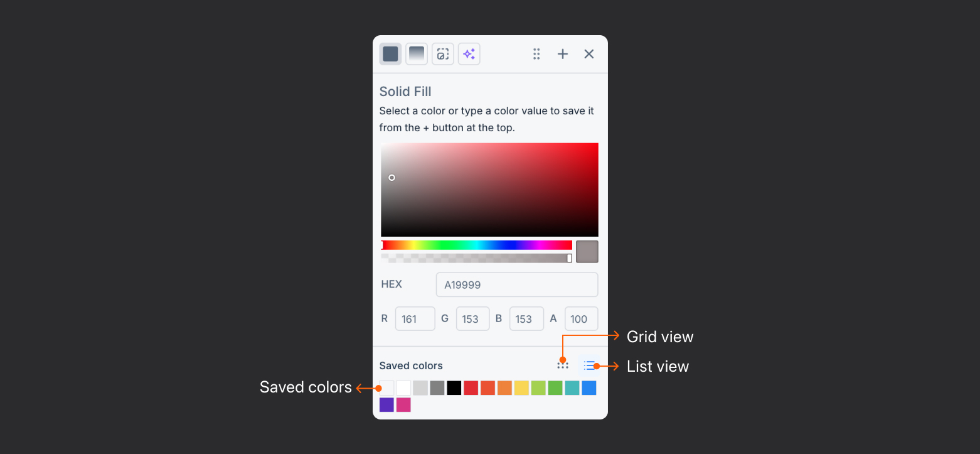This screenshot has height=454, width=980.
Task: Click the R value field
Action: pos(415,319)
